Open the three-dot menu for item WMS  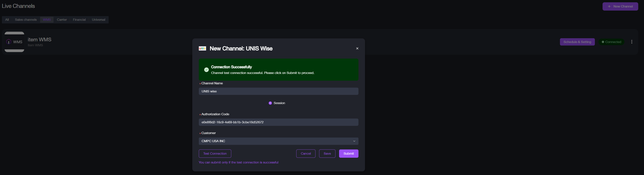[632, 42]
